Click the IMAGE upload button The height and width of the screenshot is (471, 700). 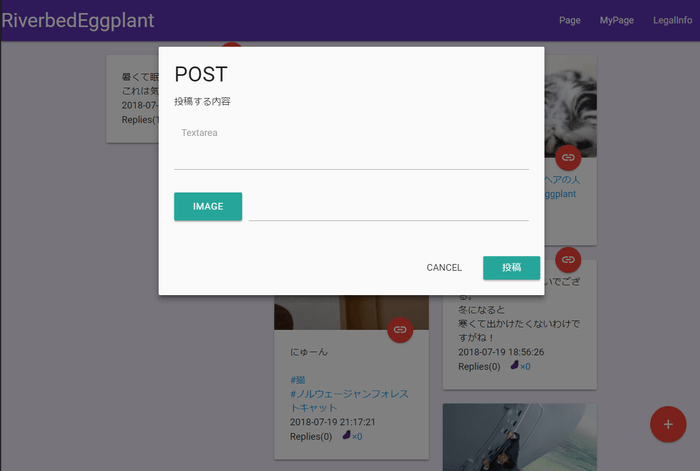(x=208, y=206)
